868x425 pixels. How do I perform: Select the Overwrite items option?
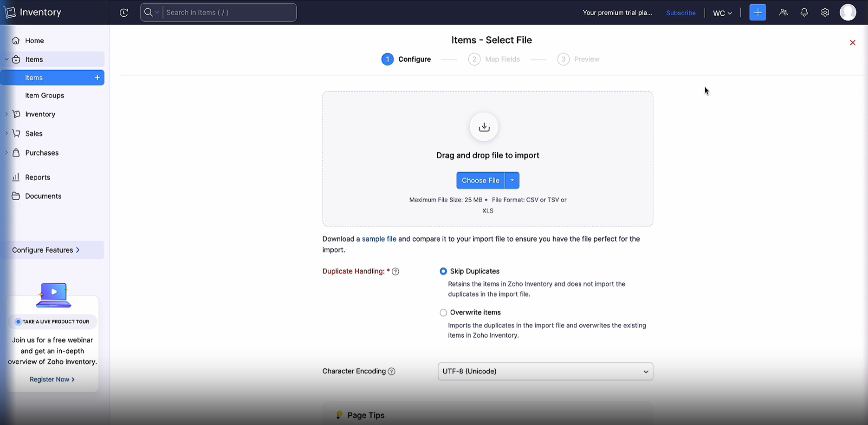click(x=443, y=313)
